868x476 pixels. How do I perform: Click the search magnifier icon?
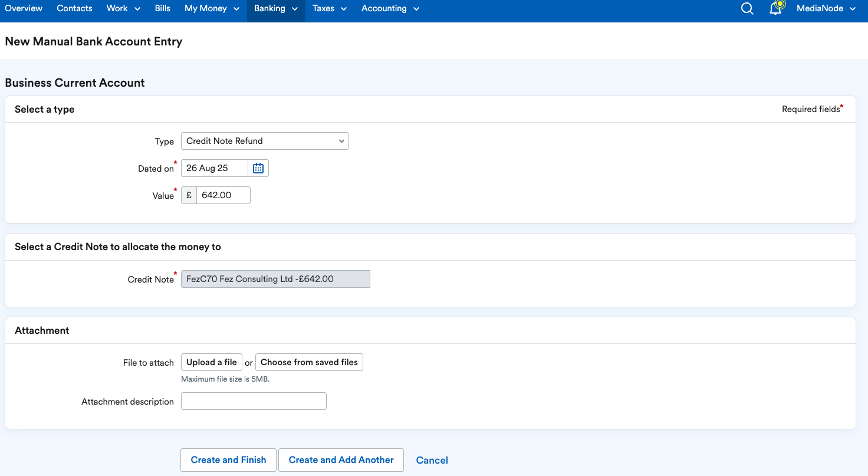[747, 9]
